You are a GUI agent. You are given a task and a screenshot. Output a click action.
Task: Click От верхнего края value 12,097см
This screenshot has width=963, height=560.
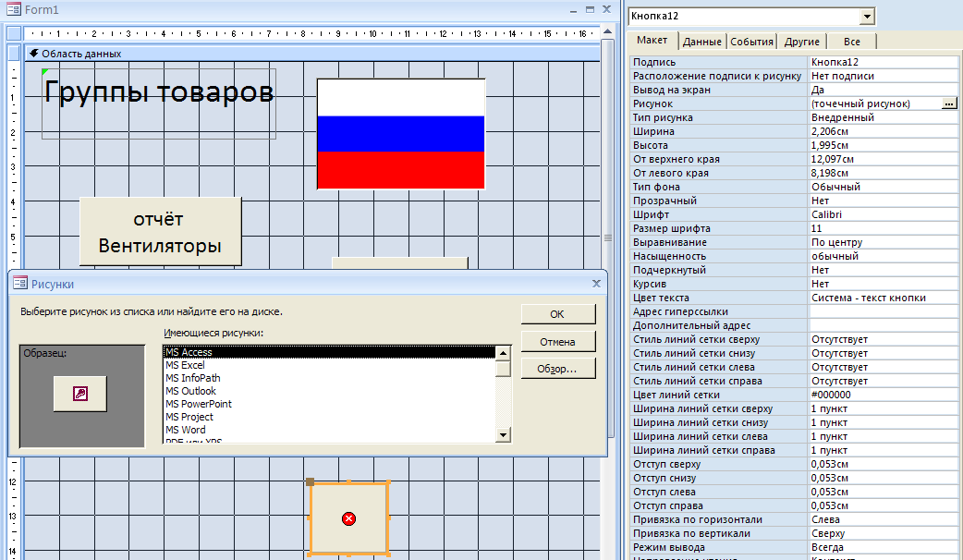click(884, 159)
